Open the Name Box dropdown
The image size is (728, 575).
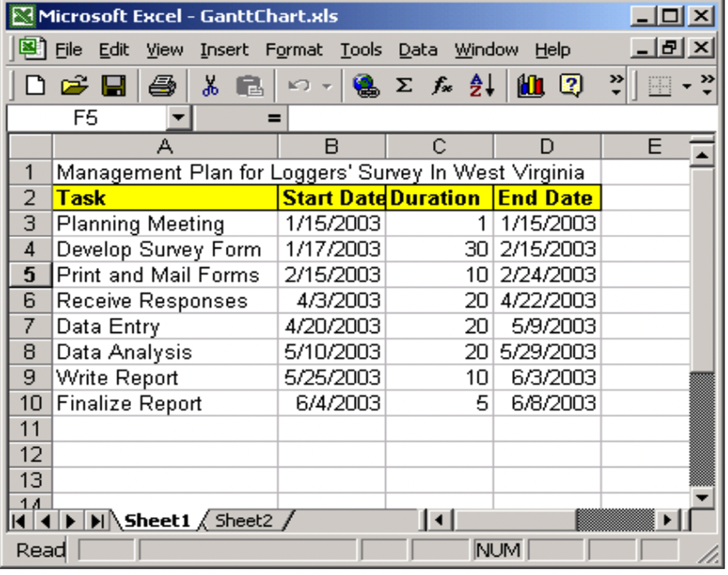point(179,117)
